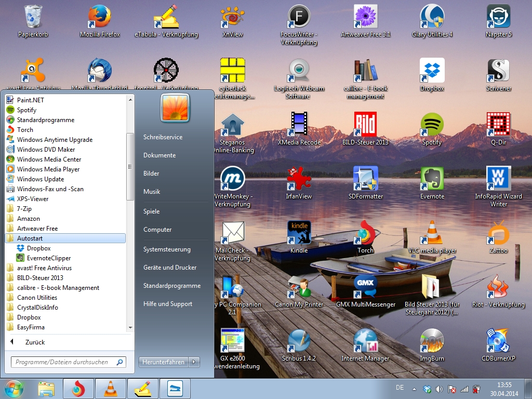Open Computer from the Start menu
Viewport: 532px width, 399px height.
[157, 229]
